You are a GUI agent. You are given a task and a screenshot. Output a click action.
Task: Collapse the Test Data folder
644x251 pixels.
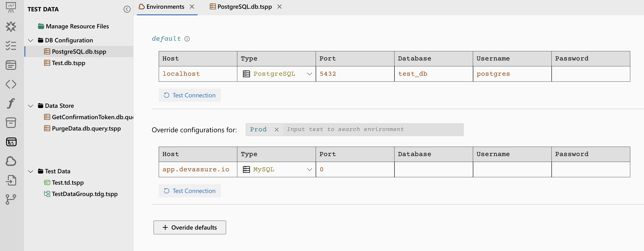click(31, 171)
